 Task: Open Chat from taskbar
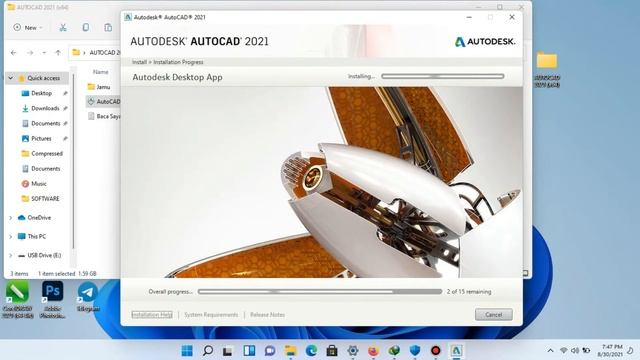[270, 351]
